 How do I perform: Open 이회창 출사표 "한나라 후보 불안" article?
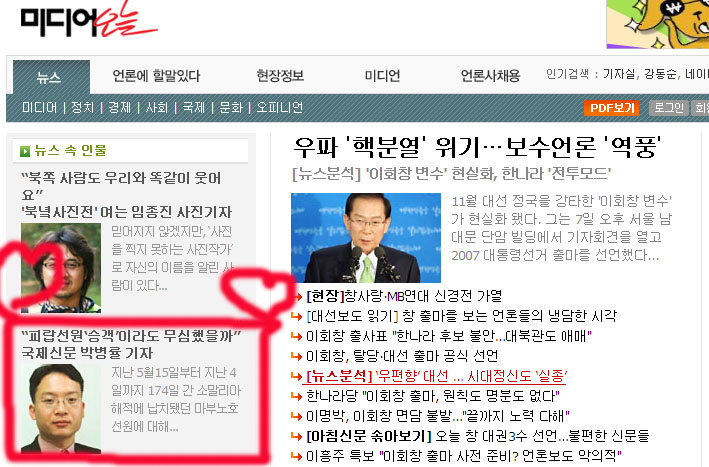[449, 336]
